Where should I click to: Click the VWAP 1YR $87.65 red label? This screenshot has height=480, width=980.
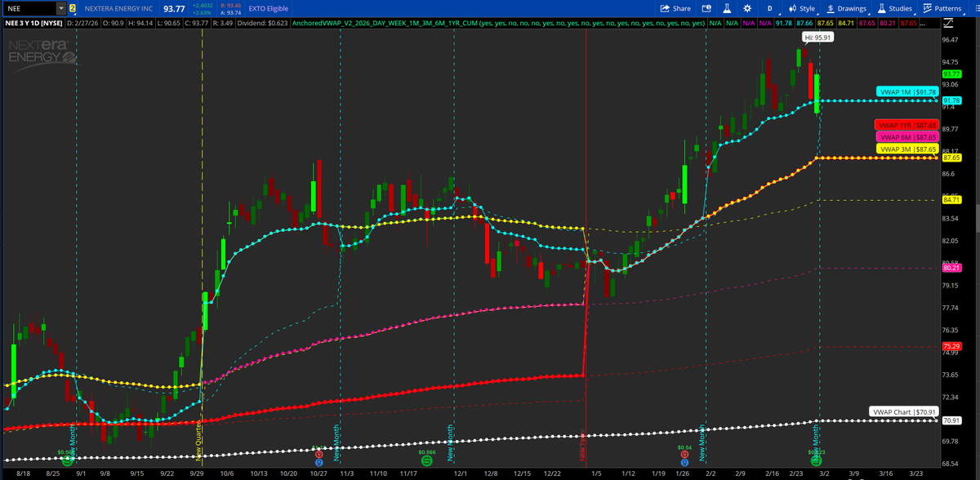(906, 125)
